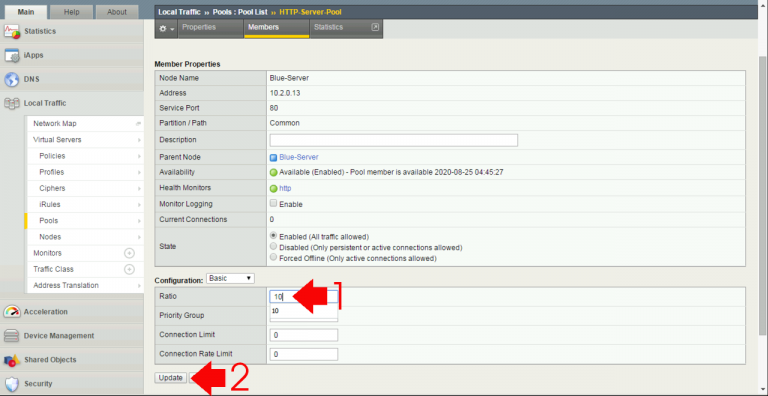Click the Connection Rate Limit field
768x396 pixels.
pos(304,354)
